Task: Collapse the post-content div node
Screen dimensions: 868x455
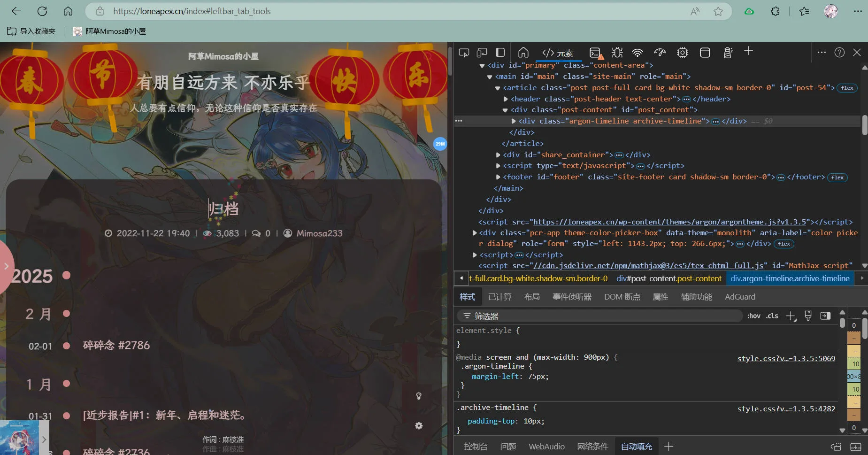Action: pyautogui.click(x=506, y=110)
